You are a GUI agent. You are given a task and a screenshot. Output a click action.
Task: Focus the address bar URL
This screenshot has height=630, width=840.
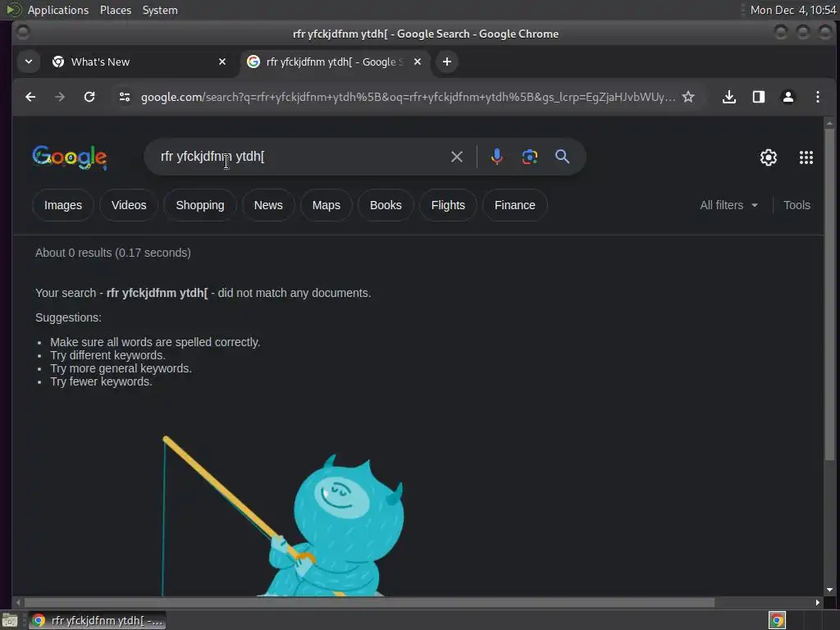pyautogui.click(x=408, y=97)
